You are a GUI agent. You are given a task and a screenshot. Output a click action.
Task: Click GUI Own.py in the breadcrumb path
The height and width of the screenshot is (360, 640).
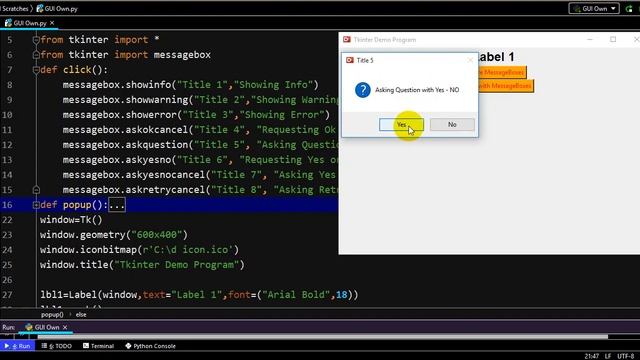pyautogui.click(x=61, y=9)
